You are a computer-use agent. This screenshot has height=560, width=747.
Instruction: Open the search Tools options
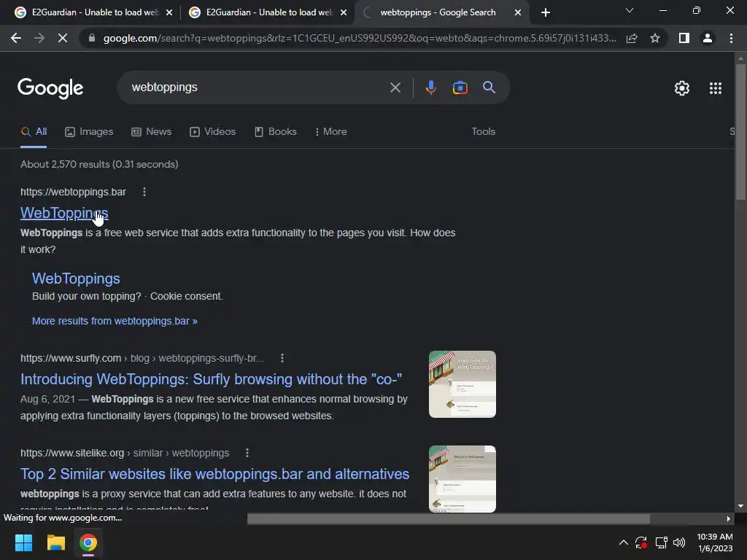[483, 132]
